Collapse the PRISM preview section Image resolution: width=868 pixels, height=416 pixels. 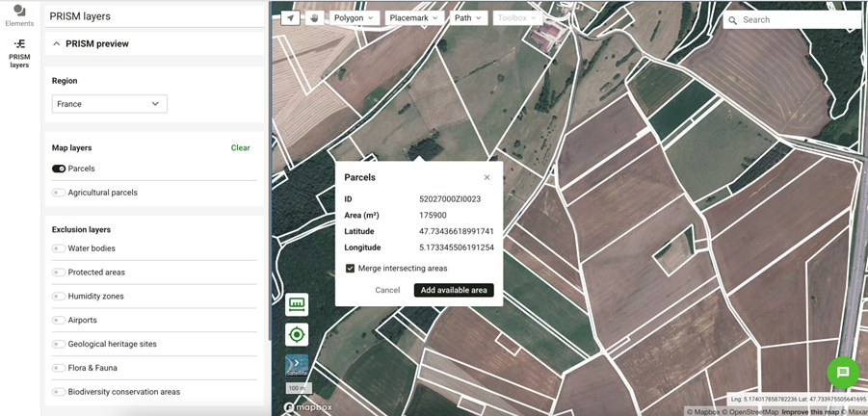[57, 44]
